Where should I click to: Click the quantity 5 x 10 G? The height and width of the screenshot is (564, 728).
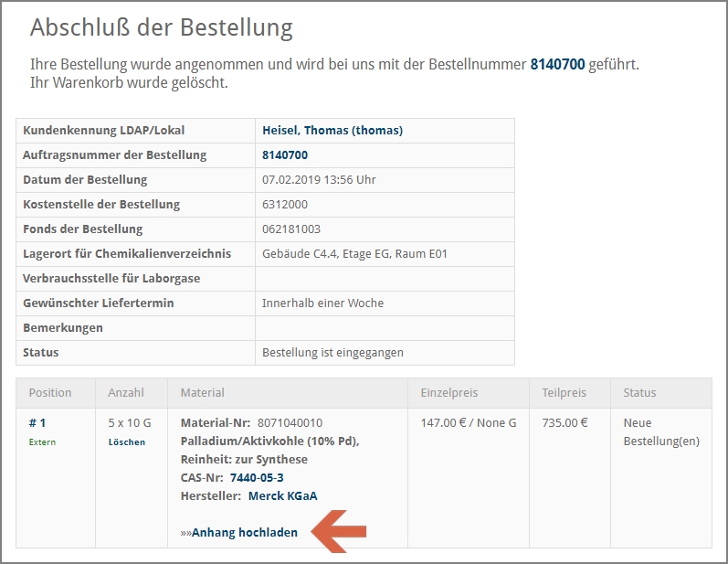(130, 422)
